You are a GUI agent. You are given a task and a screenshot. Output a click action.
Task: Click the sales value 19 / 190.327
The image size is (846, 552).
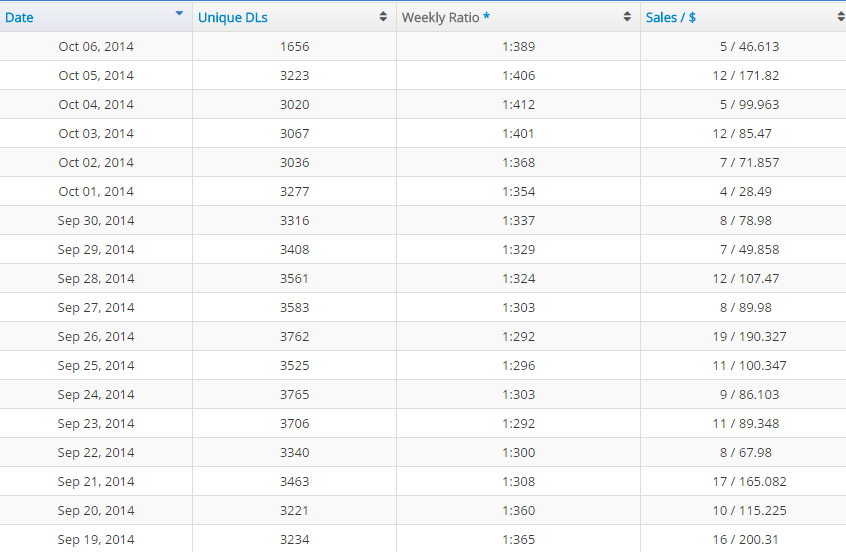(749, 337)
